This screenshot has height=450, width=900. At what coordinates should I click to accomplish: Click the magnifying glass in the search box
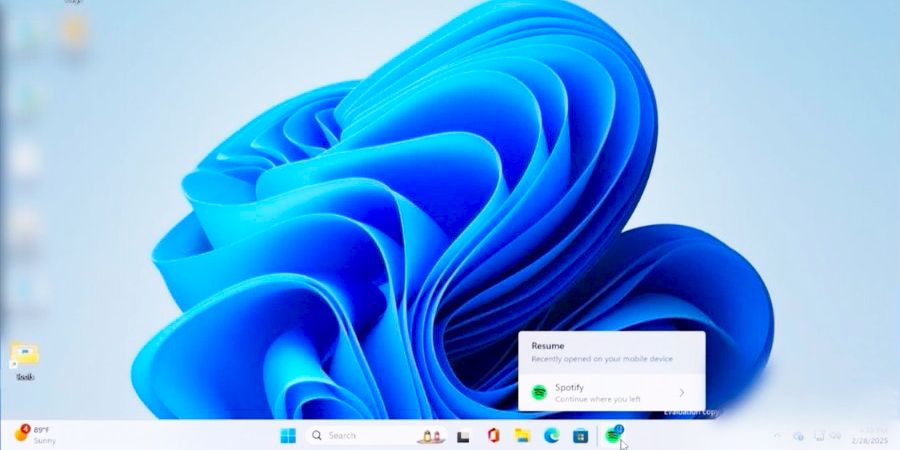pos(317,436)
